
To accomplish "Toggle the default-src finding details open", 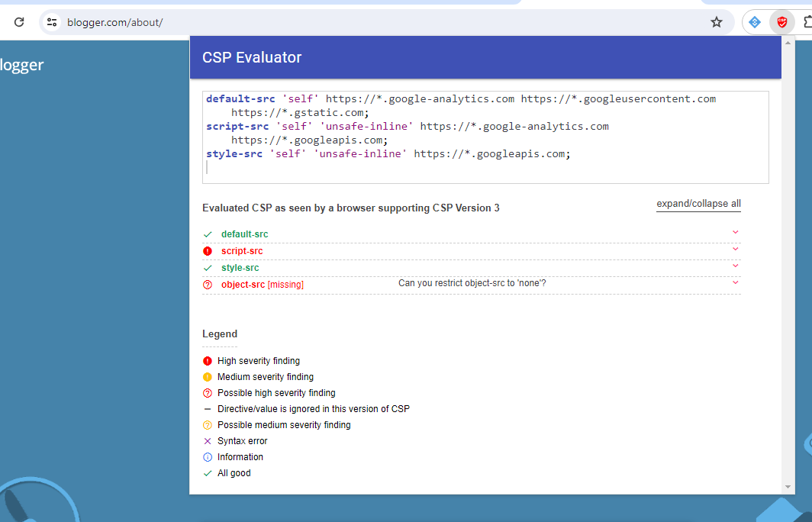I will (735, 232).
